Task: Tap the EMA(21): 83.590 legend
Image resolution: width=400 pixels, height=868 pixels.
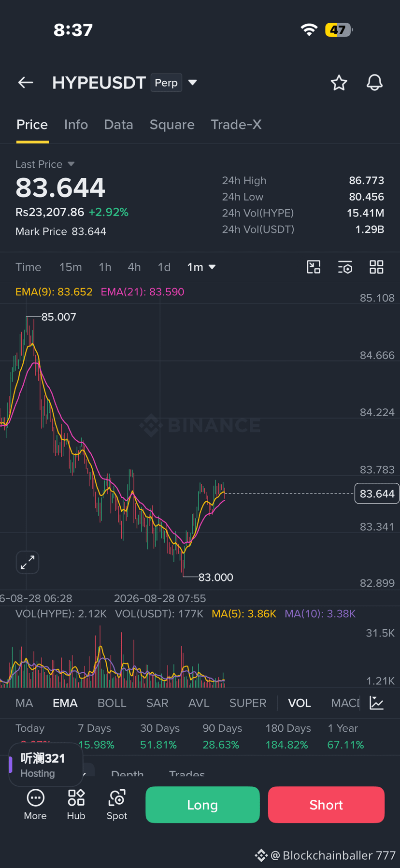Action: 143,292
